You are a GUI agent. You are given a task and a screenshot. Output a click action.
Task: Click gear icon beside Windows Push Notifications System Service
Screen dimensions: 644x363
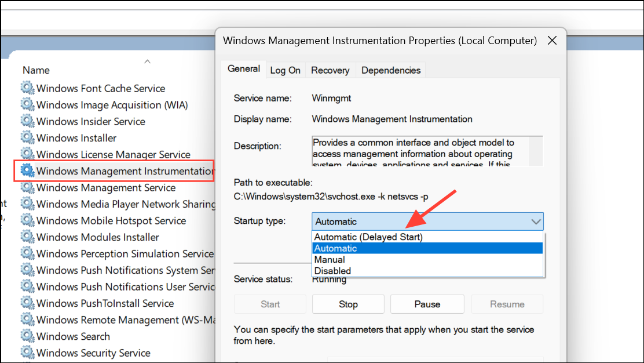(x=28, y=270)
